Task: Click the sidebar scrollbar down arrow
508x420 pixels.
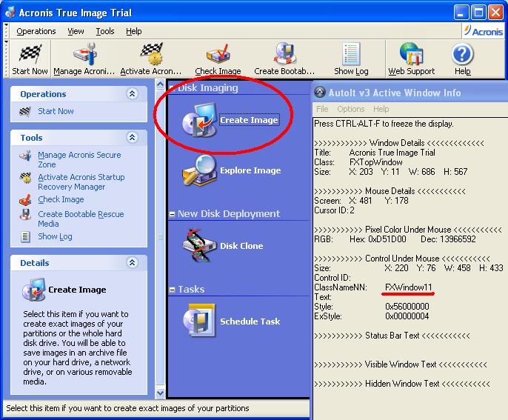Action: (160, 393)
